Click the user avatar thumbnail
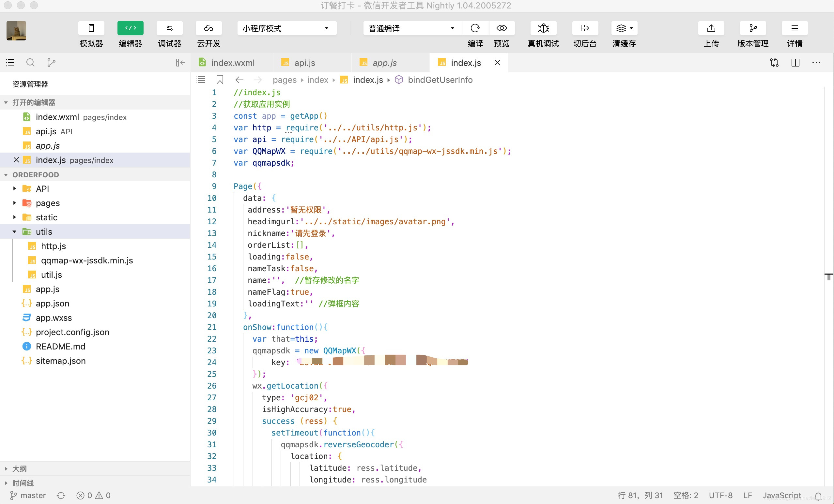This screenshot has height=504, width=834. click(16, 31)
